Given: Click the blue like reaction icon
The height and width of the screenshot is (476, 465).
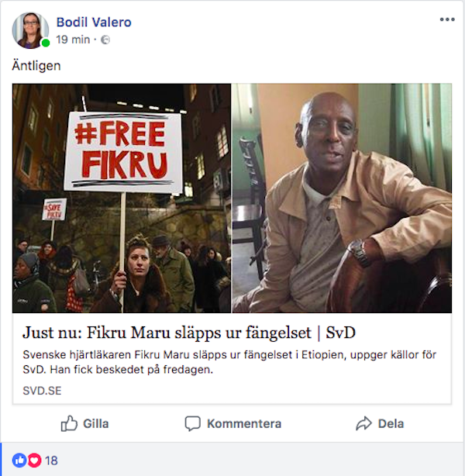Looking at the screenshot, I should pyautogui.click(x=19, y=460).
